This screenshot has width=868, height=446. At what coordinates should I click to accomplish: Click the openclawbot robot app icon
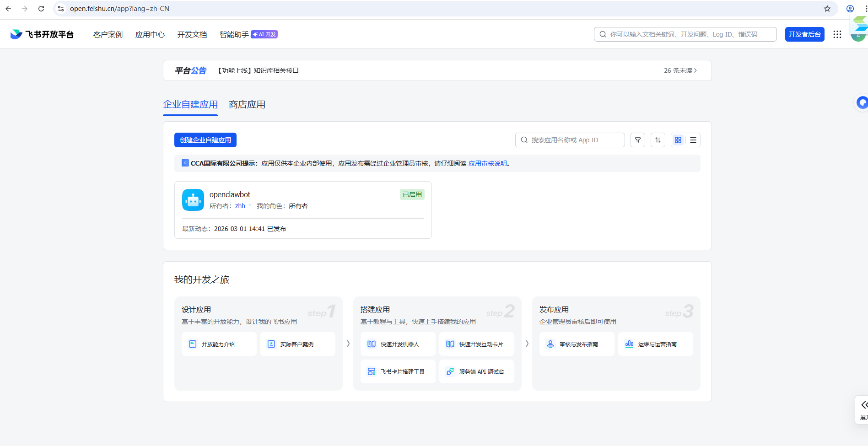click(193, 200)
